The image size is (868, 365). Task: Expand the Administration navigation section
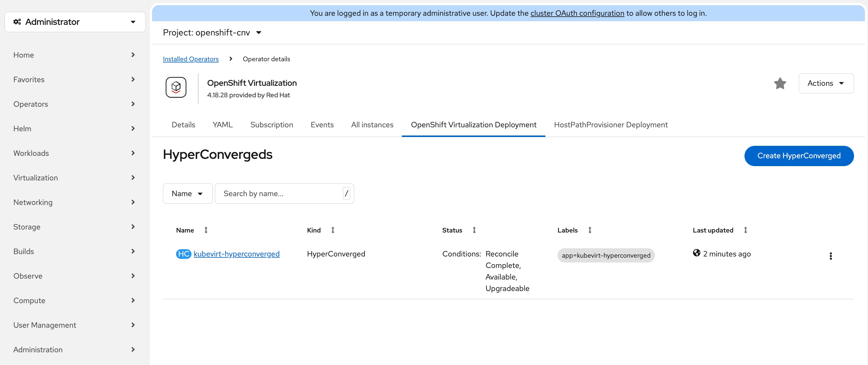(x=74, y=350)
